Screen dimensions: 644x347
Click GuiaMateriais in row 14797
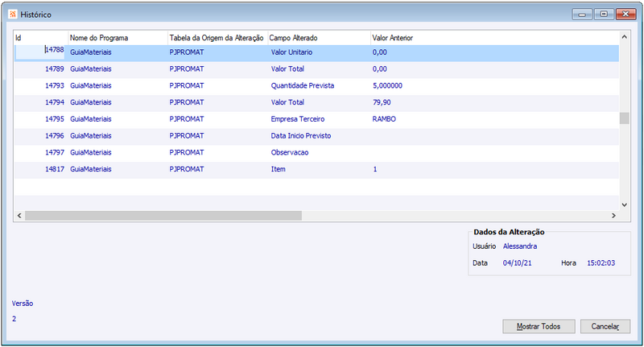[x=91, y=152]
